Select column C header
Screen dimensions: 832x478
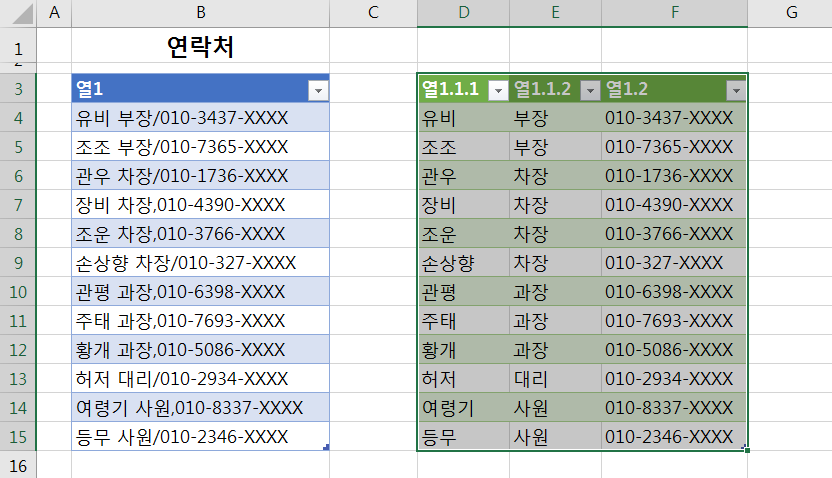point(373,13)
